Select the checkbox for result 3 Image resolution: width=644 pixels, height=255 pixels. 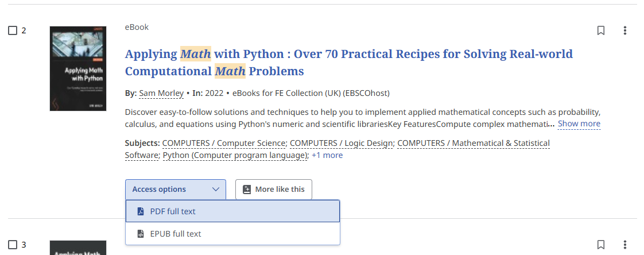tap(13, 245)
